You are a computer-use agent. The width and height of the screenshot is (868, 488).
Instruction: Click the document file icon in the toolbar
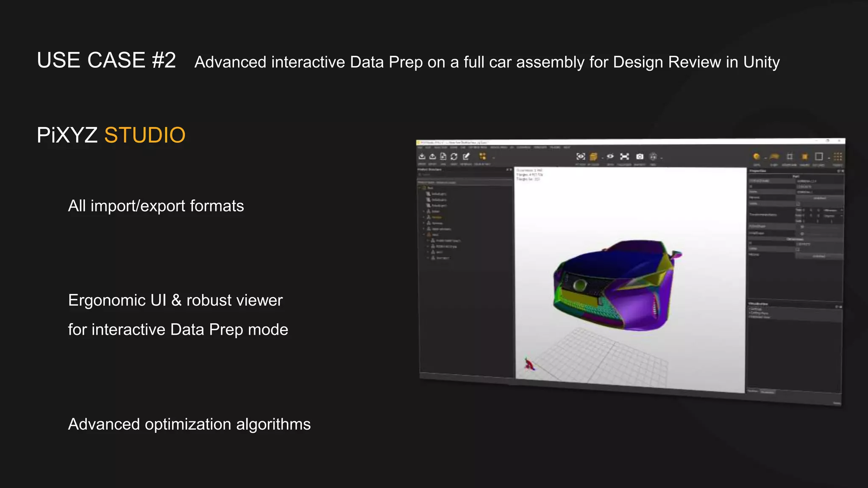coord(443,157)
